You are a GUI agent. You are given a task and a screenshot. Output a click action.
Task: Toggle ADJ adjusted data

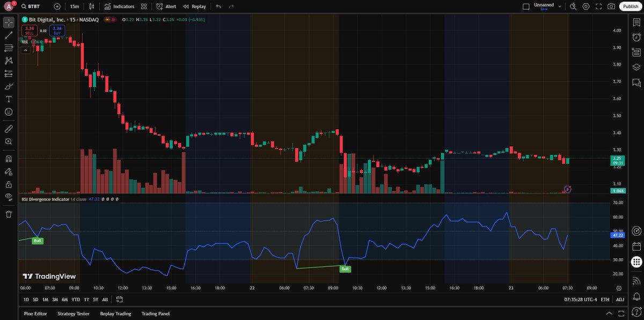click(620, 300)
